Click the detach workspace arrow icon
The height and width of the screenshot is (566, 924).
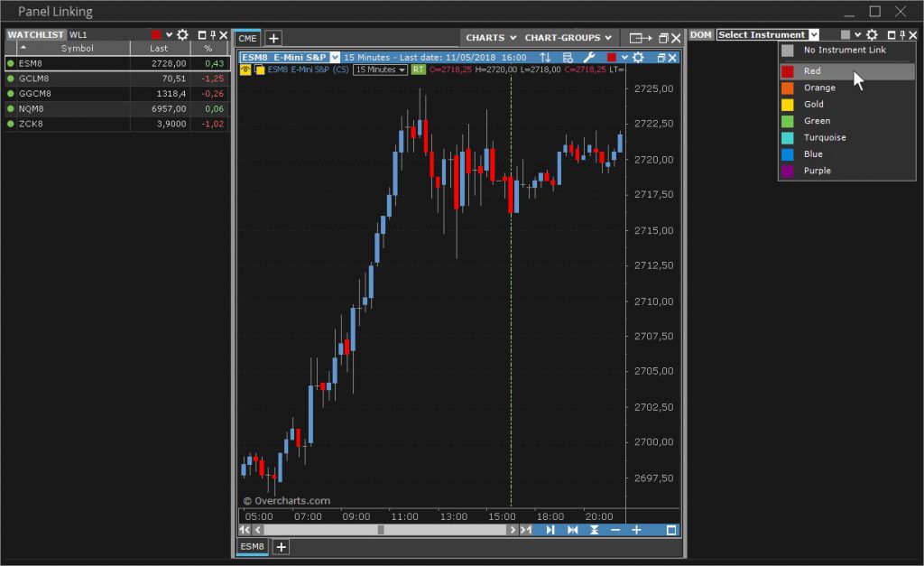(x=641, y=38)
